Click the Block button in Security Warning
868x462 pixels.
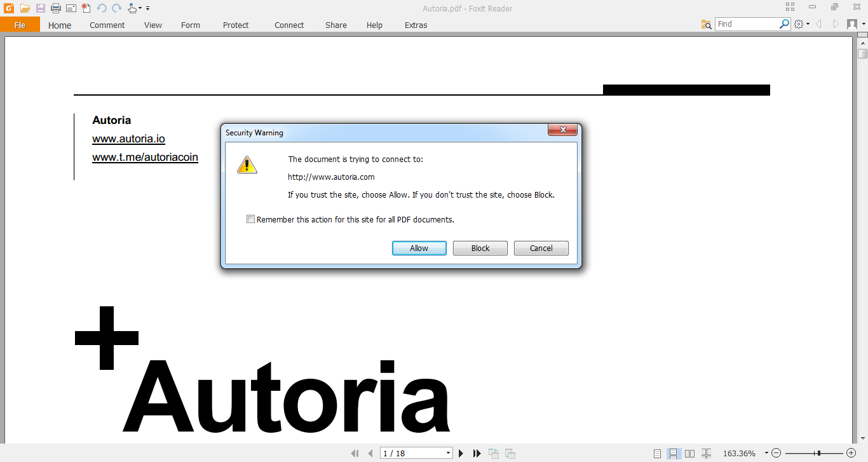(x=480, y=248)
